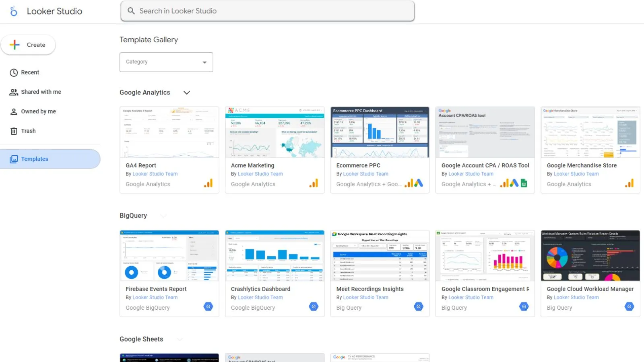Click Looker Studio Team link under Acme Marketing
644x362 pixels.
260,174
